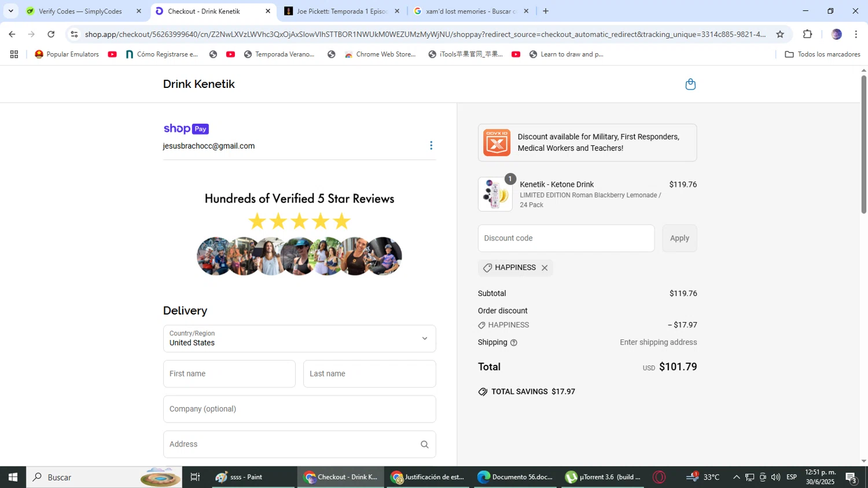Open Task View on taskbar
868x488 pixels.
coord(195,477)
